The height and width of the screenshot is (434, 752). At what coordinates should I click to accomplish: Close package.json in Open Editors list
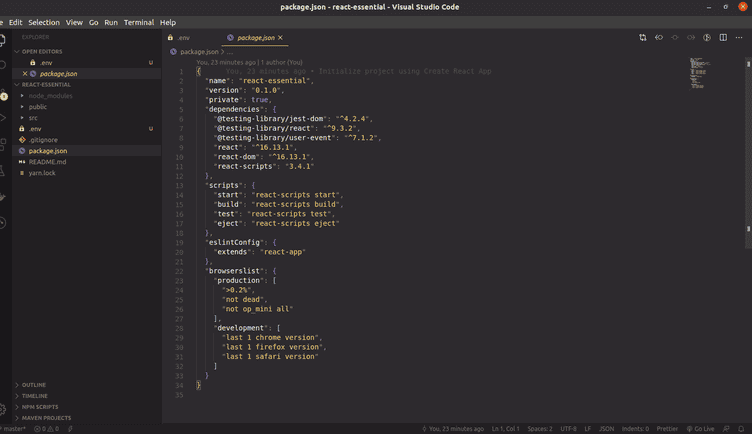pyautogui.click(x=25, y=73)
